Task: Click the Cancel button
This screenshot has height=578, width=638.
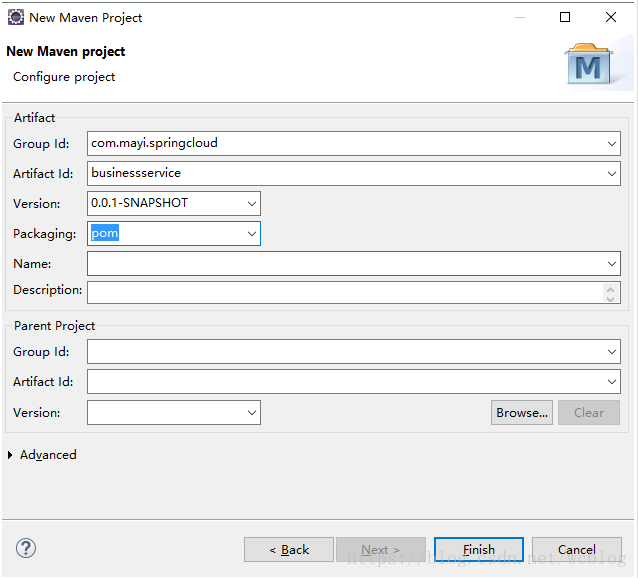Action: [577, 550]
